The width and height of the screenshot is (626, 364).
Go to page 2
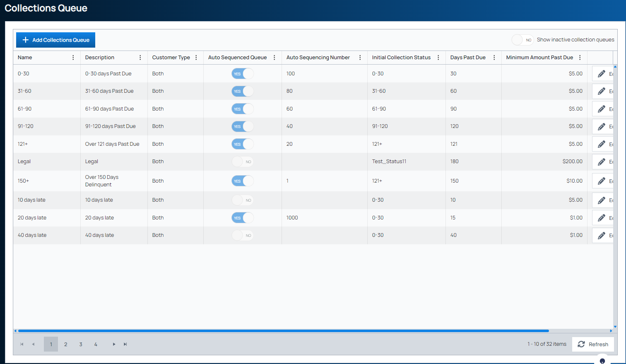pos(66,344)
